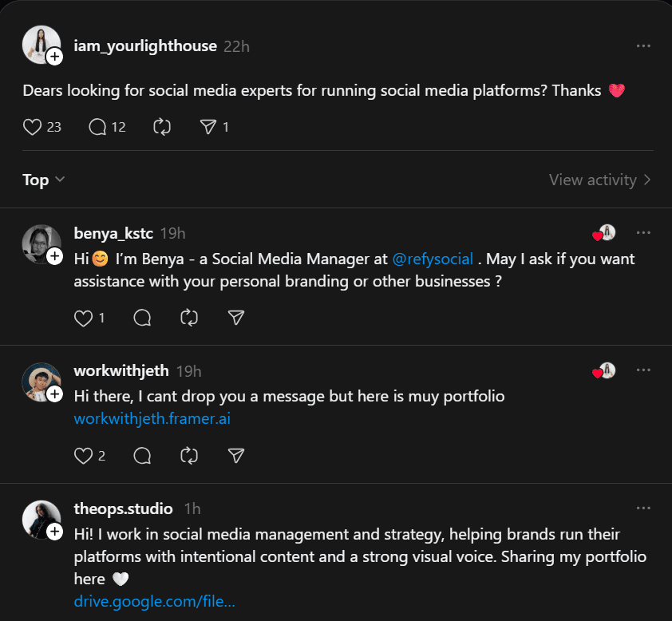Image resolution: width=672 pixels, height=621 pixels.
Task: Share the benya_kstc comment
Action: coord(235,318)
